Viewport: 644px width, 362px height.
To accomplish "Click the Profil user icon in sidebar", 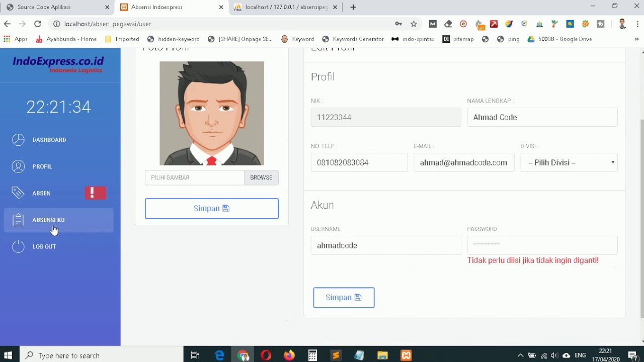I will coord(19,166).
